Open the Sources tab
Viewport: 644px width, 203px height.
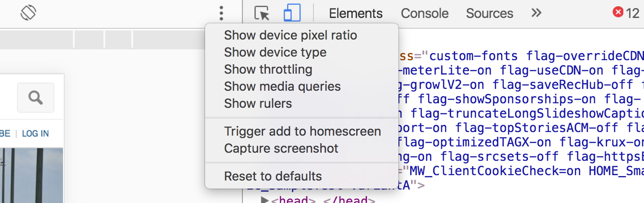[489, 13]
